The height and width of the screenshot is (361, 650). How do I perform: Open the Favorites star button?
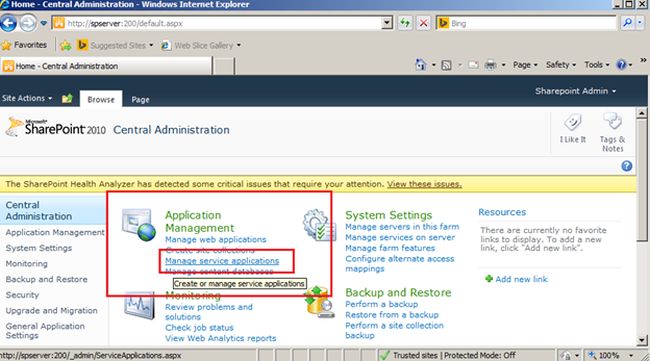point(24,45)
